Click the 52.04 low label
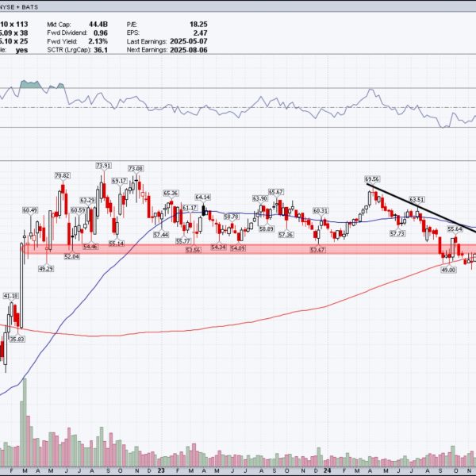The image size is (476, 476). click(71, 256)
